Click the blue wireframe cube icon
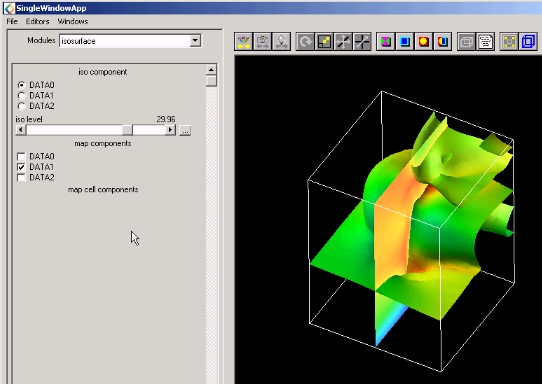This screenshot has width=542, height=384. point(529,42)
